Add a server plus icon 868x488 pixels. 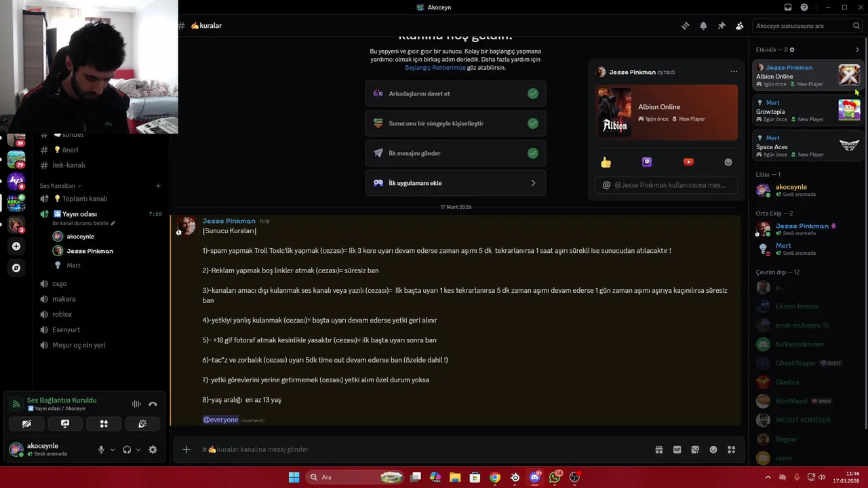click(16, 246)
